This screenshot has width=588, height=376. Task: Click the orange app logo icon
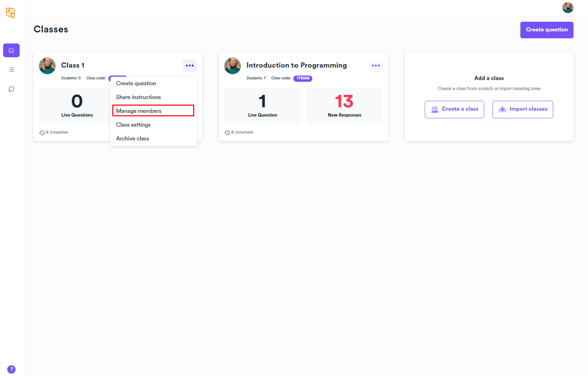tap(10, 13)
